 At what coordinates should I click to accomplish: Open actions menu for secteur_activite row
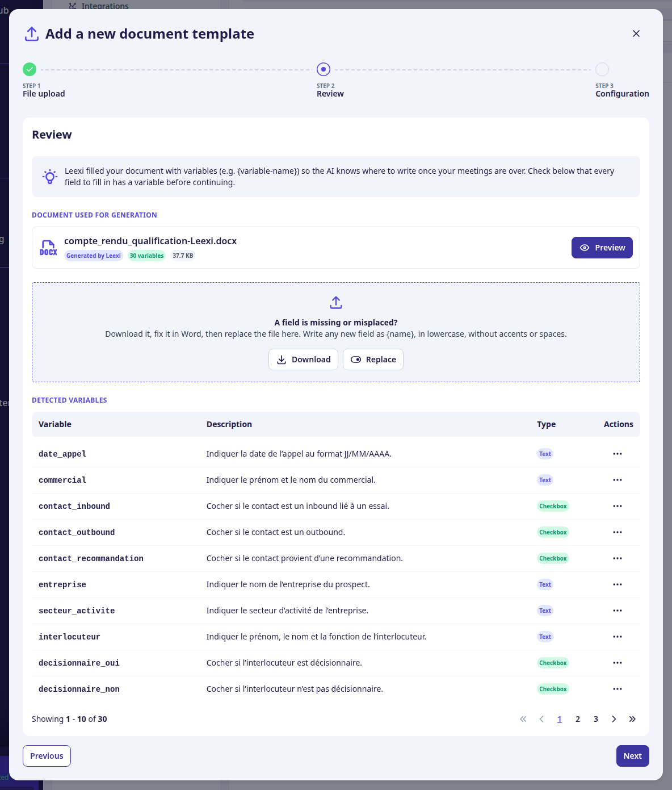point(618,611)
